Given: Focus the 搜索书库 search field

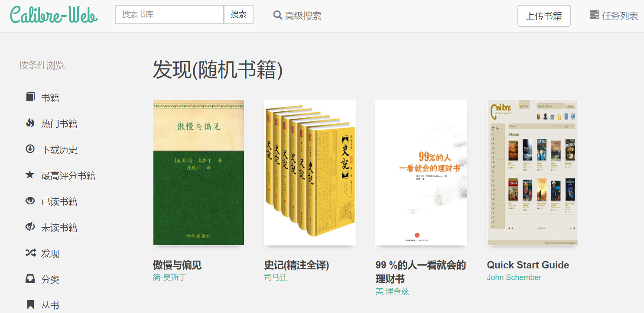Looking at the screenshot, I should 169,14.
